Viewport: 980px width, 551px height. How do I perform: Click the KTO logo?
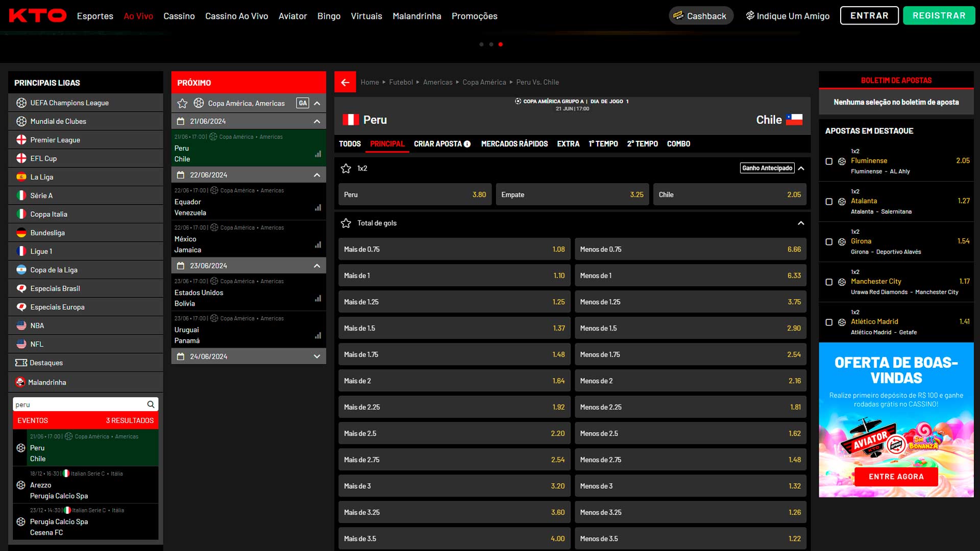pos(38,16)
